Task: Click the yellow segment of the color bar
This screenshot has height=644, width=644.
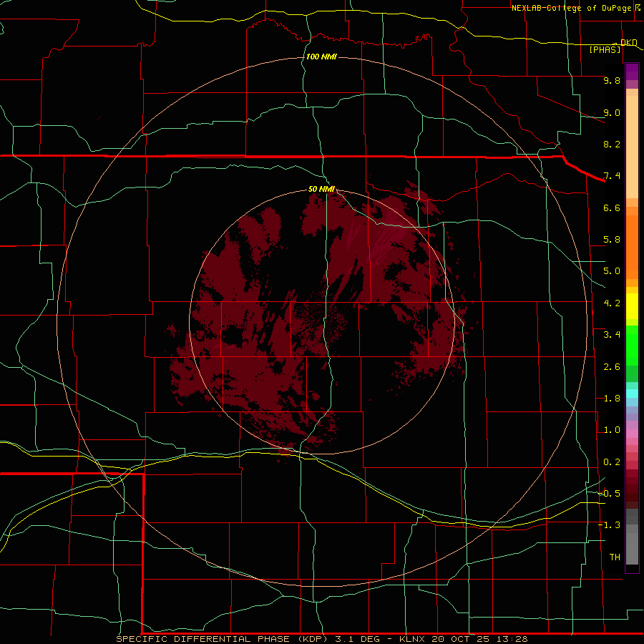Action: click(x=632, y=306)
